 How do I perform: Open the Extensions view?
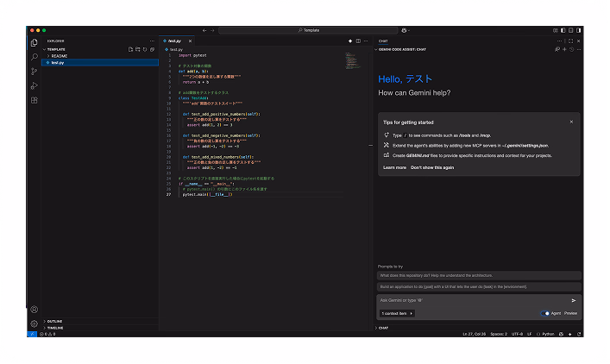(35, 100)
